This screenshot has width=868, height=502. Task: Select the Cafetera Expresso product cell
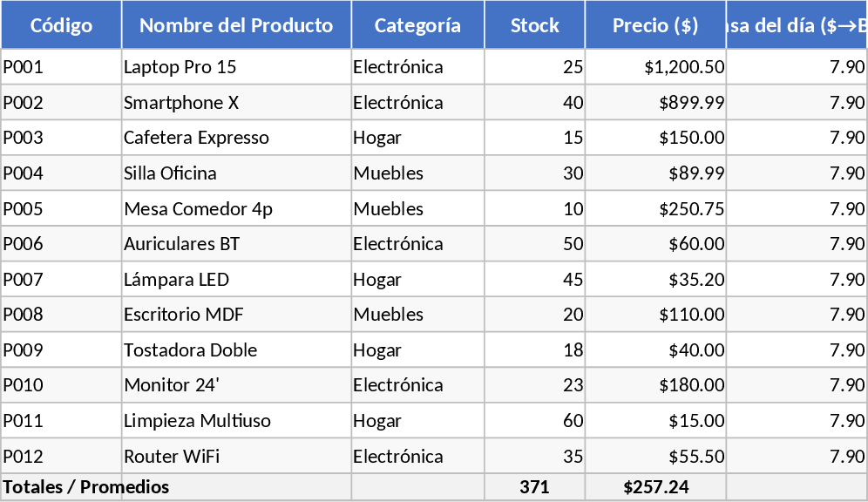(x=236, y=138)
